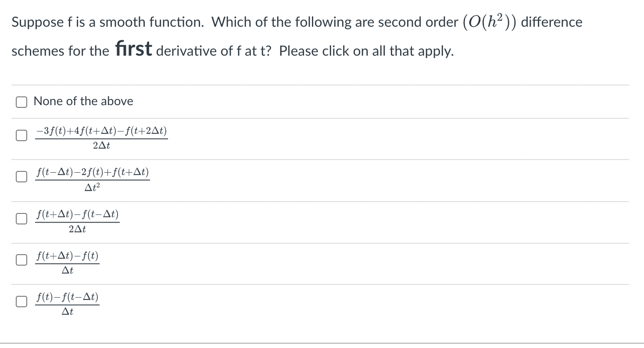This screenshot has height=348, width=644.
Task: Select the option with -3f(t)+4f(t+Δt)-f(t+2Δt) over 2Δt
Action: [21, 135]
